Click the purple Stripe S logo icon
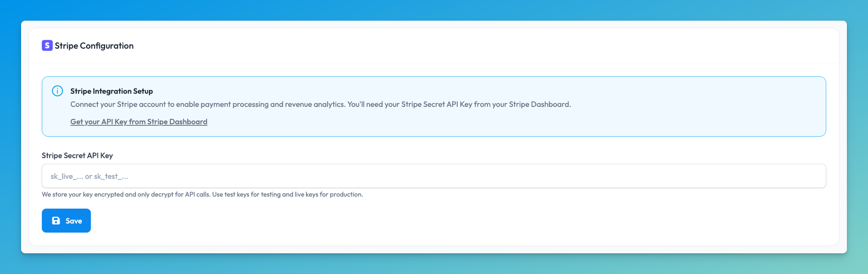 [x=47, y=45]
